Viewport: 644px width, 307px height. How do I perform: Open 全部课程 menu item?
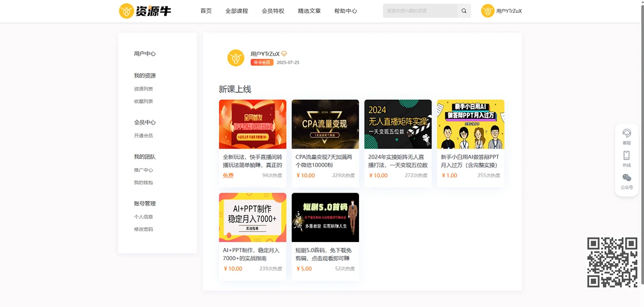(237, 11)
